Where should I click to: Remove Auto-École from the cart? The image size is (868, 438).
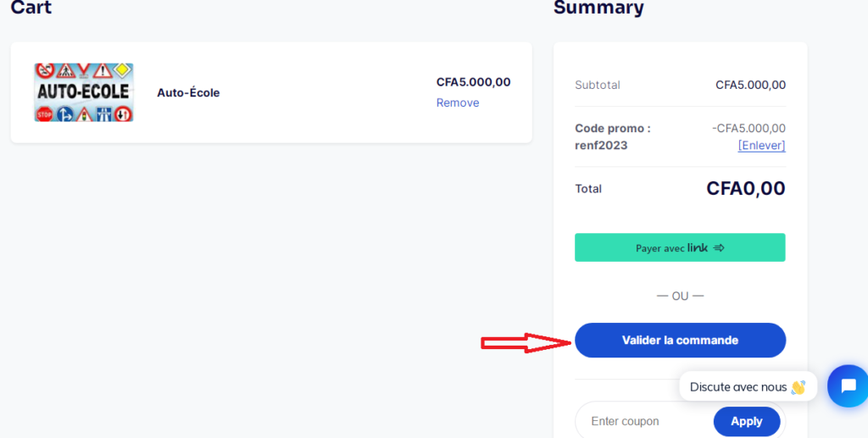tap(457, 103)
